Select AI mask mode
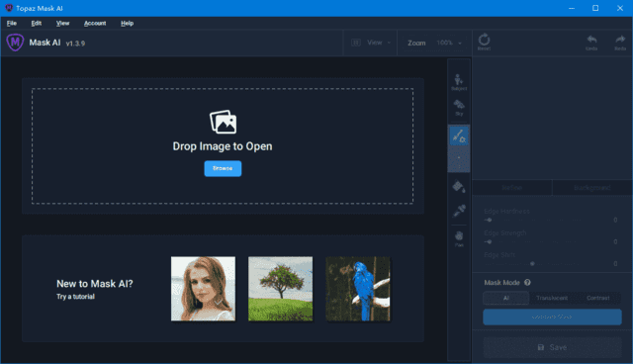Viewport: 633px width, 364px height. click(x=506, y=298)
